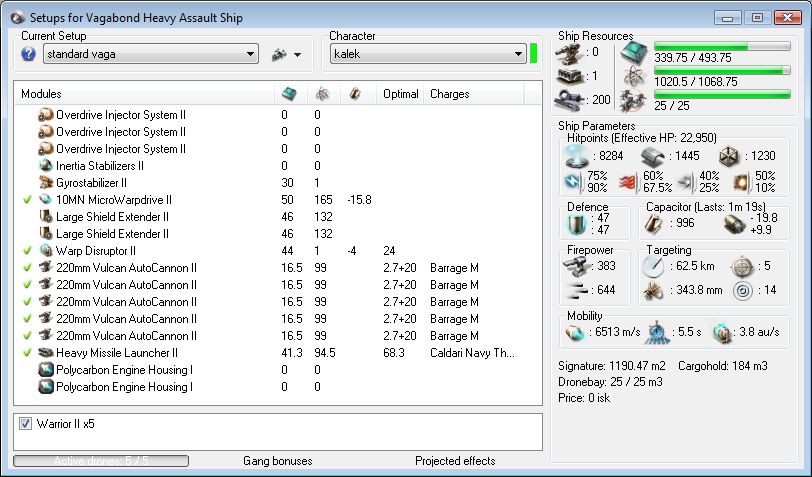Click the turret DPS icon showing 383

pos(577,266)
